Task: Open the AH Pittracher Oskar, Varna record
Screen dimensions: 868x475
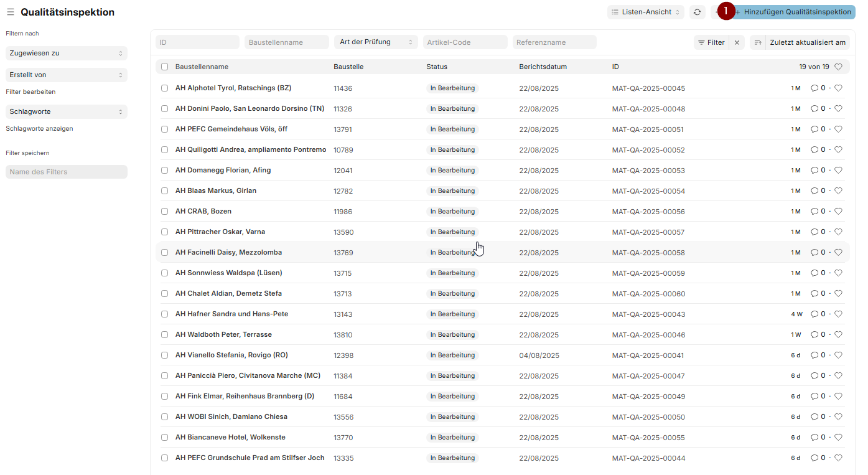Action: (220, 232)
